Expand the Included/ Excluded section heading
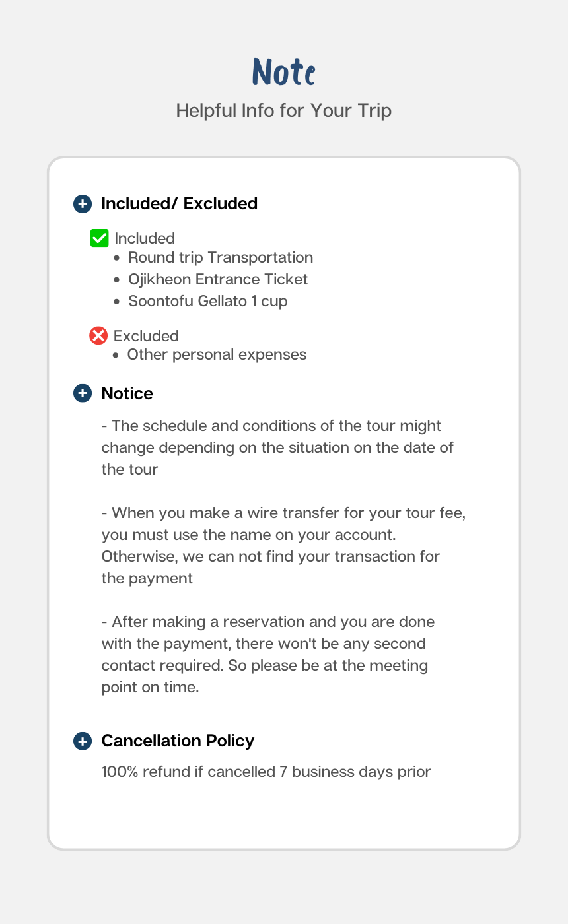The image size is (568, 924). click(179, 203)
